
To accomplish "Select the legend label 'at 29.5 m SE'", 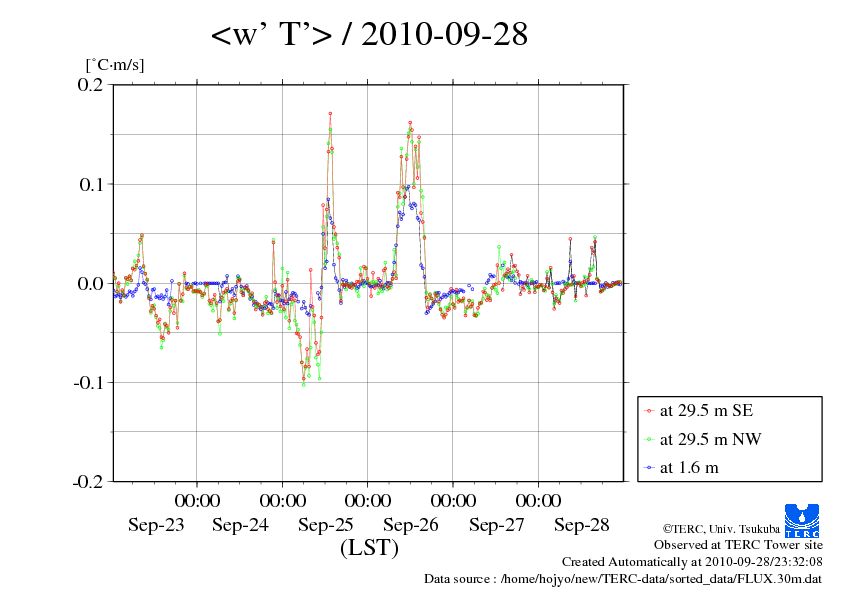I will tap(707, 411).
